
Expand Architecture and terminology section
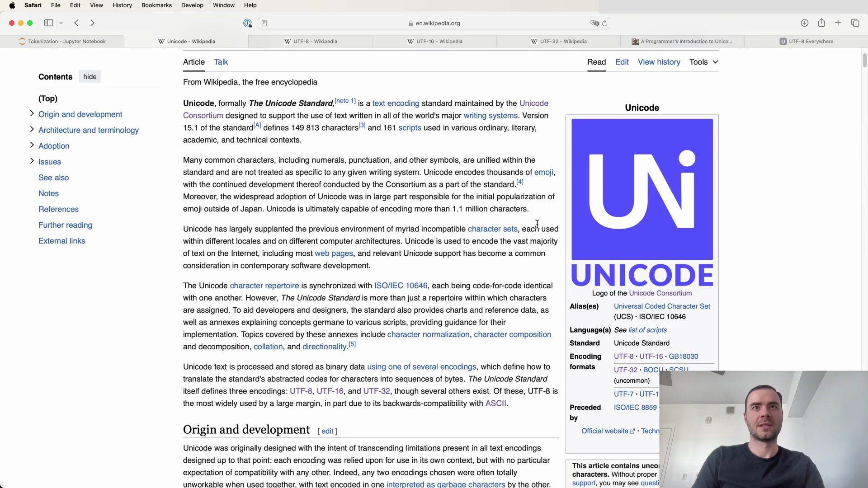tap(32, 130)
